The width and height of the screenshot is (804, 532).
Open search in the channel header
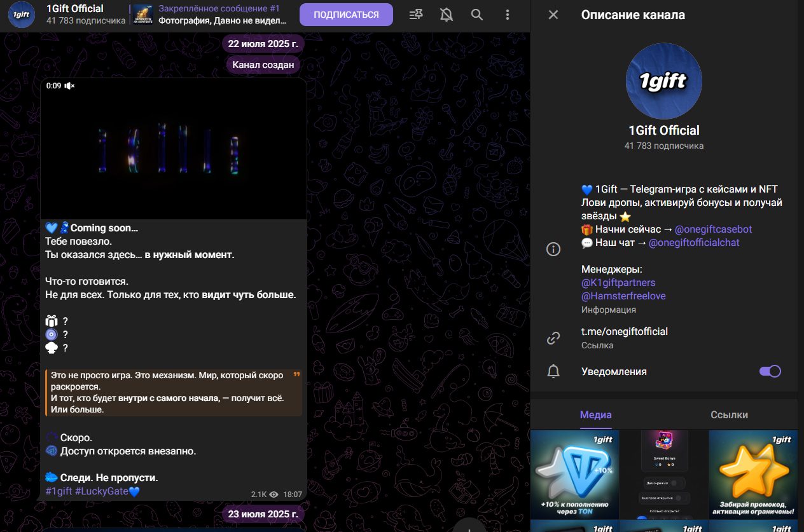point(476,15)
